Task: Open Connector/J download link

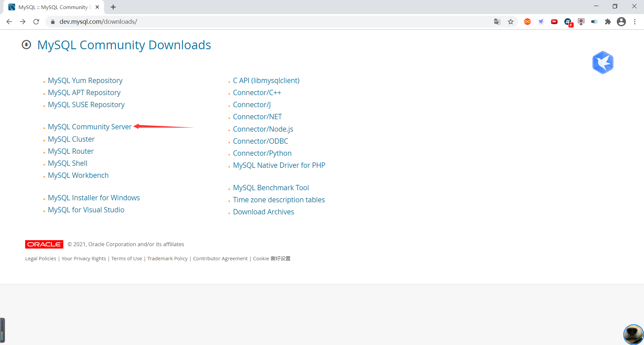Action: [x=252, y=105]
